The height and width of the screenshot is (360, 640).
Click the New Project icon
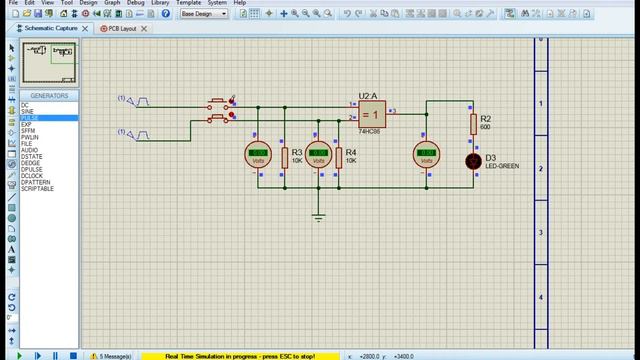tap(16, 13)
